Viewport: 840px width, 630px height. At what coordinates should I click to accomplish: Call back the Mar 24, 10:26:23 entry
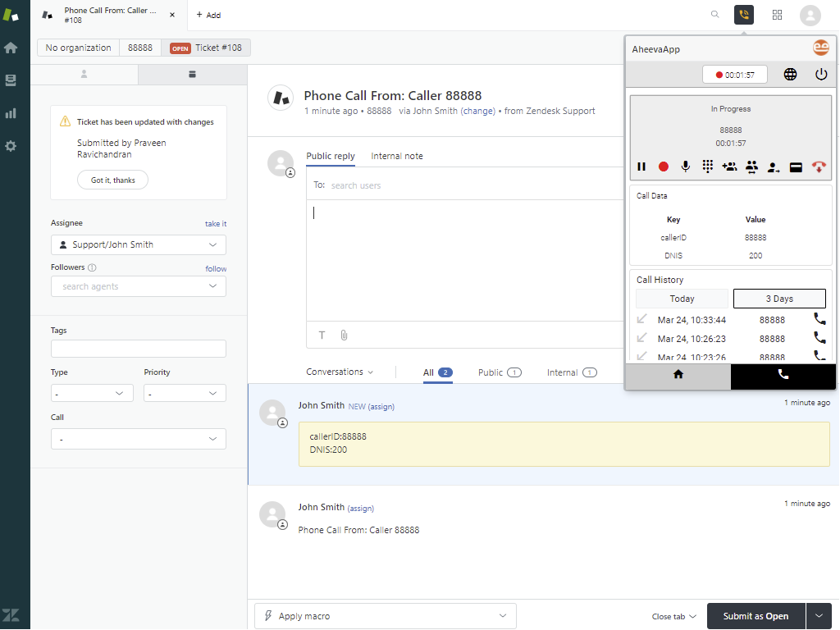click(819, 337)
